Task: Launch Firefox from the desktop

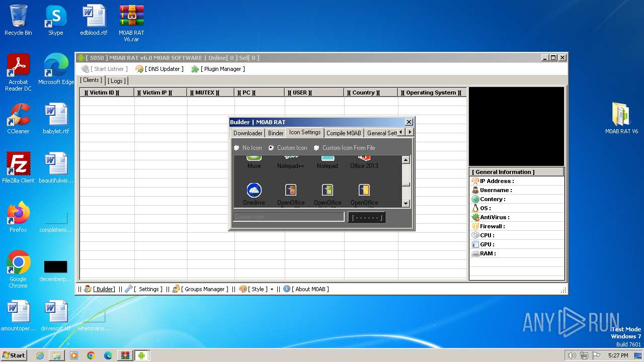Action: pos(18,217)
